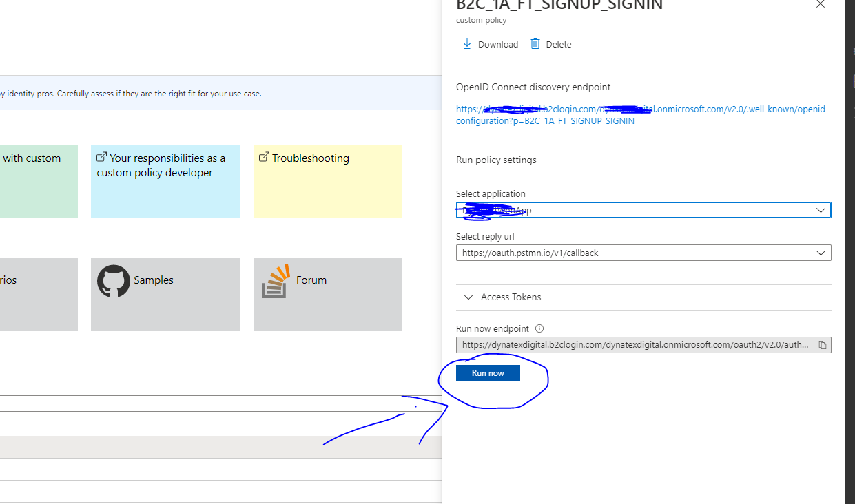
Task: Click the Run now endpoint info icon
Action: click(x=539, y=329)
